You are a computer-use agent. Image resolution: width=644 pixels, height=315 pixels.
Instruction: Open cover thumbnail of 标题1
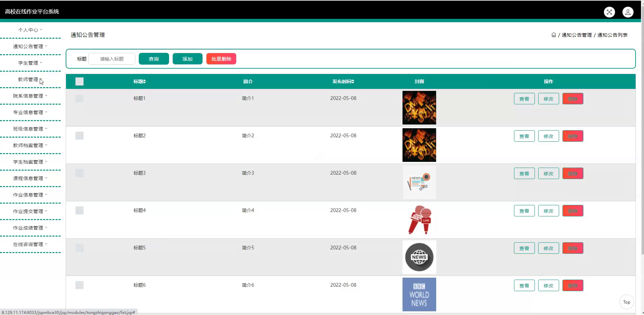point(419,108)
